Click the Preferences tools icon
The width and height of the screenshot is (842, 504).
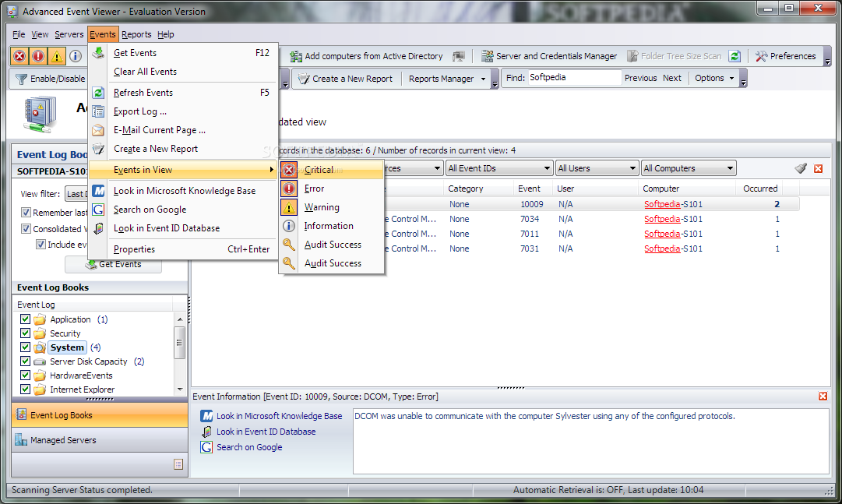coord(761,56)
